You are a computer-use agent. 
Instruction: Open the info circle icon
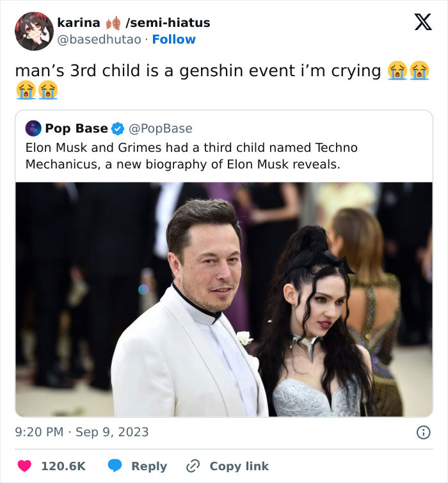pos(423,432)
